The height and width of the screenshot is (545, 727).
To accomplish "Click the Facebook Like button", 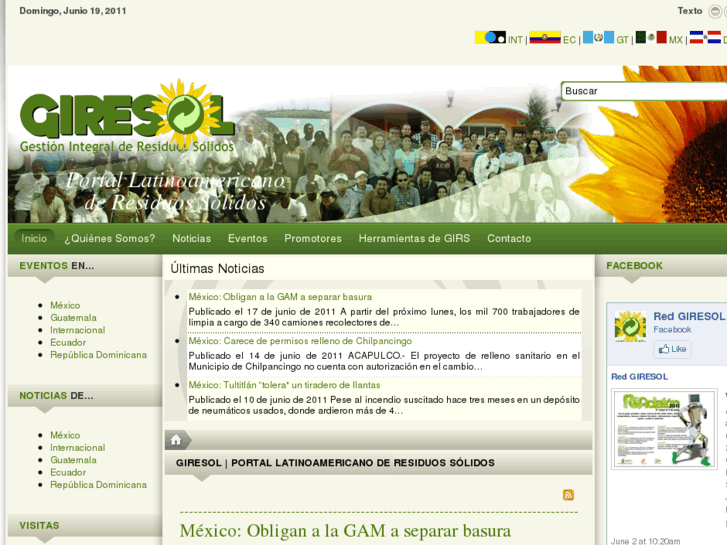I will point(672,349).
